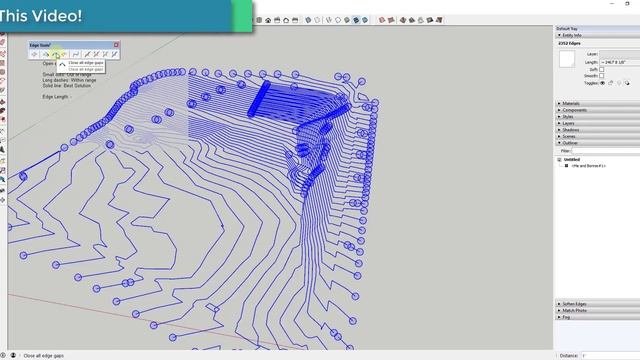This screenshot has height=360, width=640.
Task: Toggle receive shadows icon in Entity Info
Action: click(619, 83)
